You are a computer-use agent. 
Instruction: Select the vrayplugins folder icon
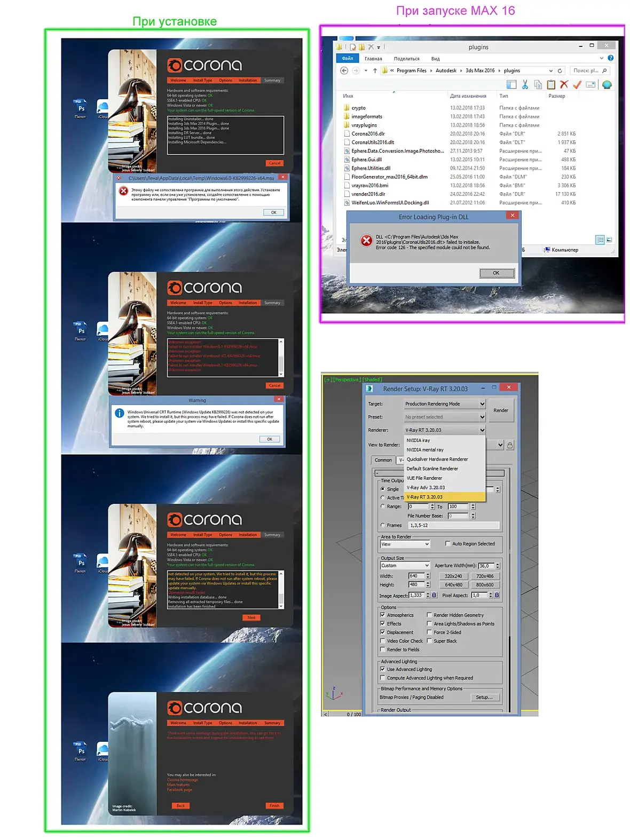pos(346,125)
